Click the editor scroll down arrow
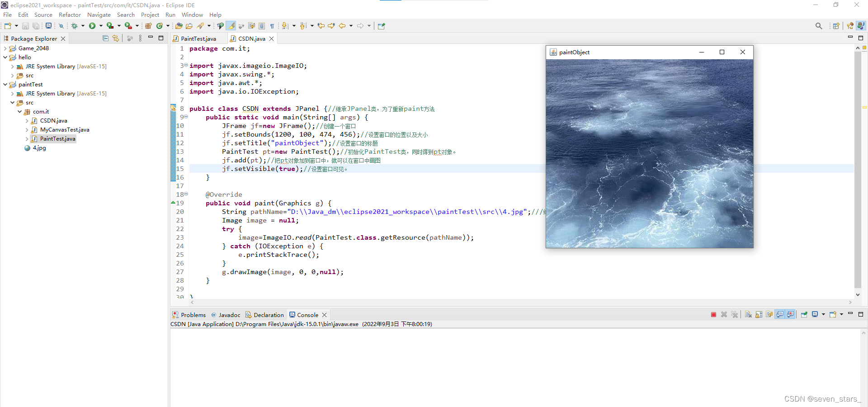Screen dimensions: 868x407 pos(858,294)
